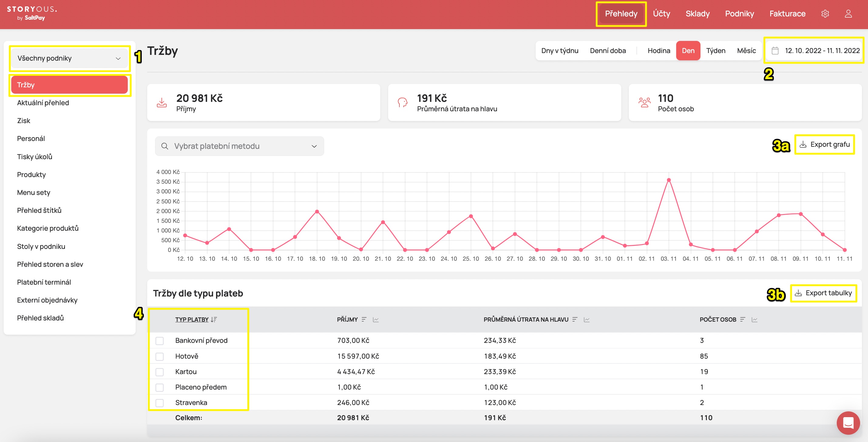Image resolution: width=868 pixels, height=442 pixels.
Task: Tick the Bankovní převod checkbox
Action: 160,341
